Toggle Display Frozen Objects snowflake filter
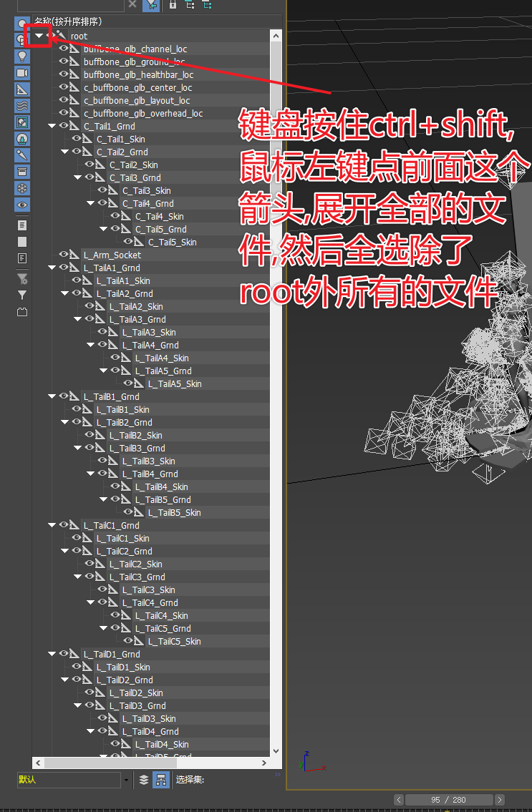 [21, 188]
